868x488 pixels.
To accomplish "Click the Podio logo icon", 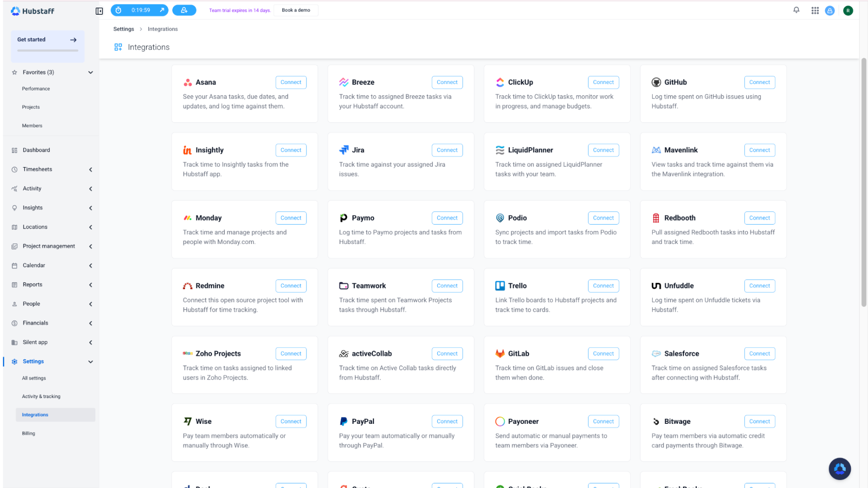I will click(500, 218).
